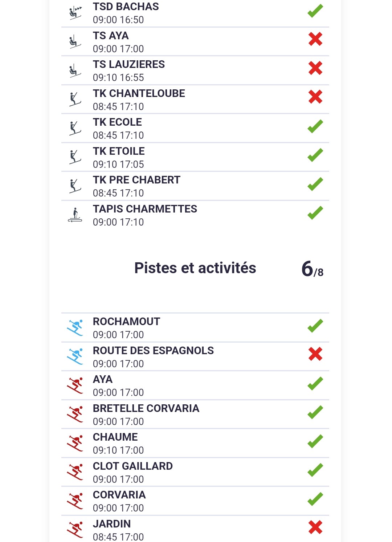Click the TAPIS CHARMETTES magic carpet icon
The image size is (392, 542).
[75, 215]
